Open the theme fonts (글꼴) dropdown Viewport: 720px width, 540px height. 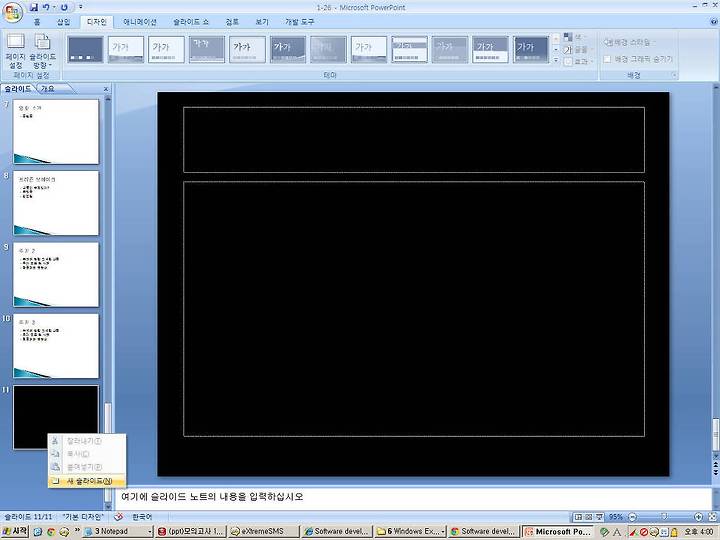[x=576, y=49]
